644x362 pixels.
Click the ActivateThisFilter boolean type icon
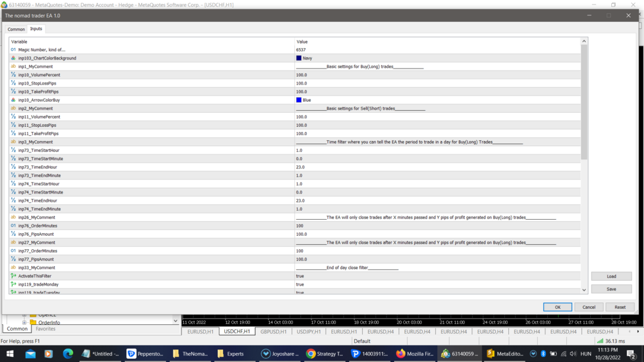click(13, 276)
